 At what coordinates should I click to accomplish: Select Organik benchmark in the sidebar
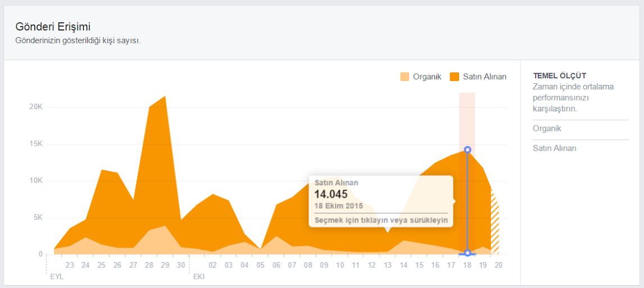(x=547, y=129)
